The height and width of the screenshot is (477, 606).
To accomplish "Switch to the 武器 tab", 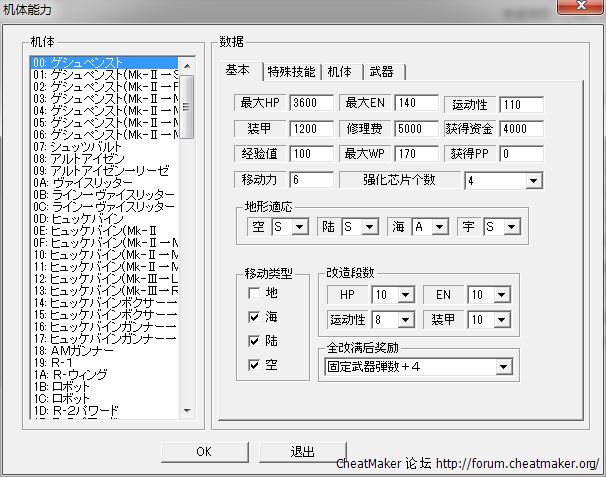I will point(381,72).
